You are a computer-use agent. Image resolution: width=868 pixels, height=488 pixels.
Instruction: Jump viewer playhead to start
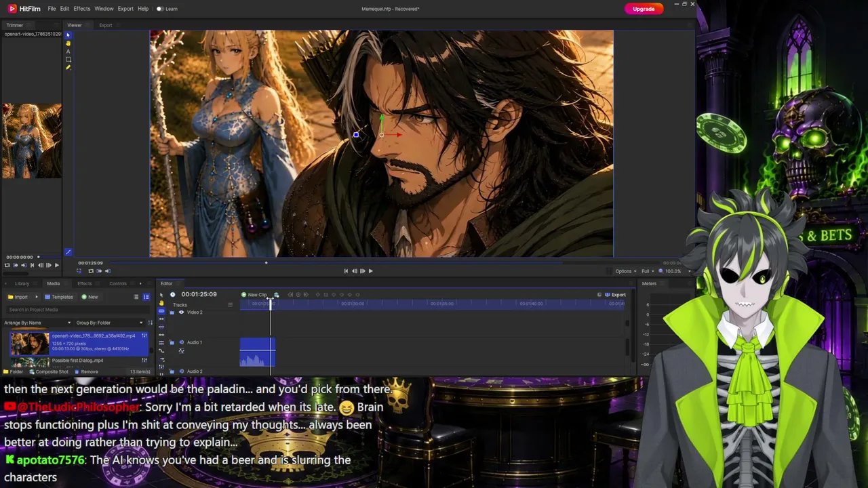coord(346,271)
